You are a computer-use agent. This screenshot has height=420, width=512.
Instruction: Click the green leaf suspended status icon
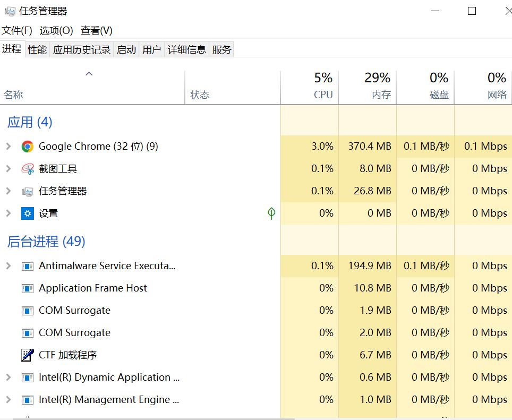tap(271, 213)
